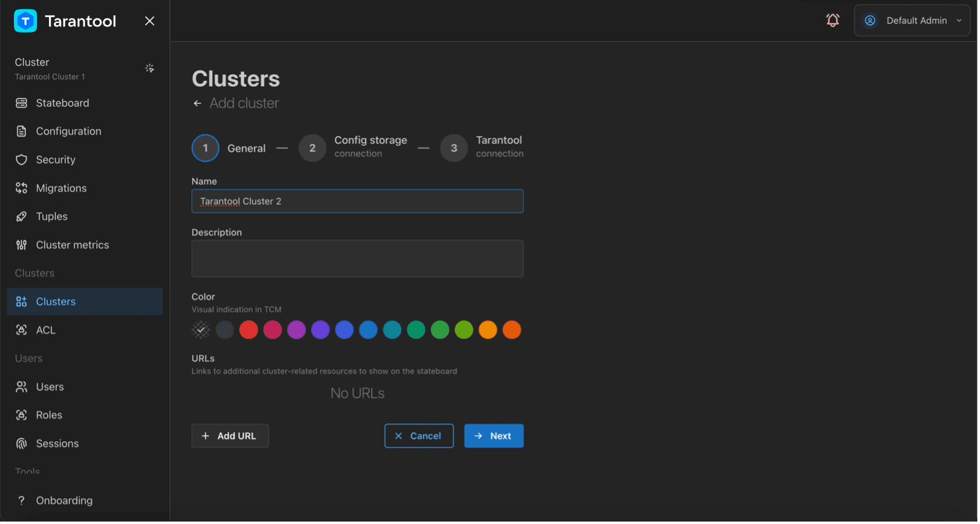Click the Clusters page heading
The height and width of the screenshot is (524, 980).
236,79
